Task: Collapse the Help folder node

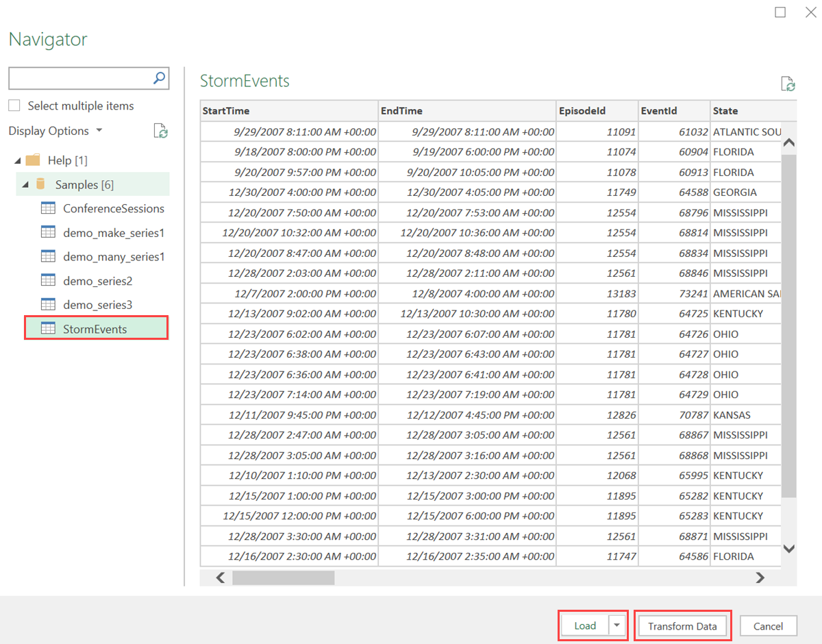Action: tap(18, 160)
